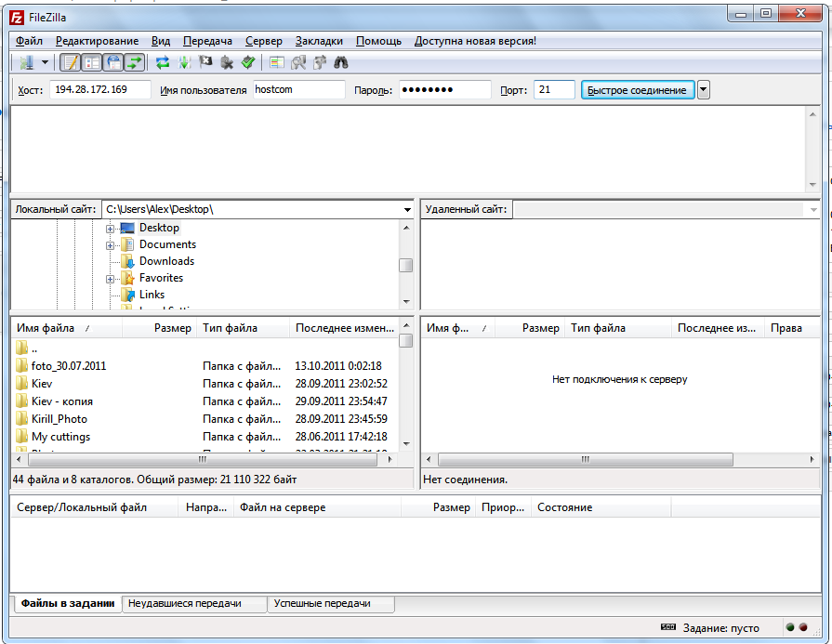Expand the Documents folder tree node

coord(110,245)
